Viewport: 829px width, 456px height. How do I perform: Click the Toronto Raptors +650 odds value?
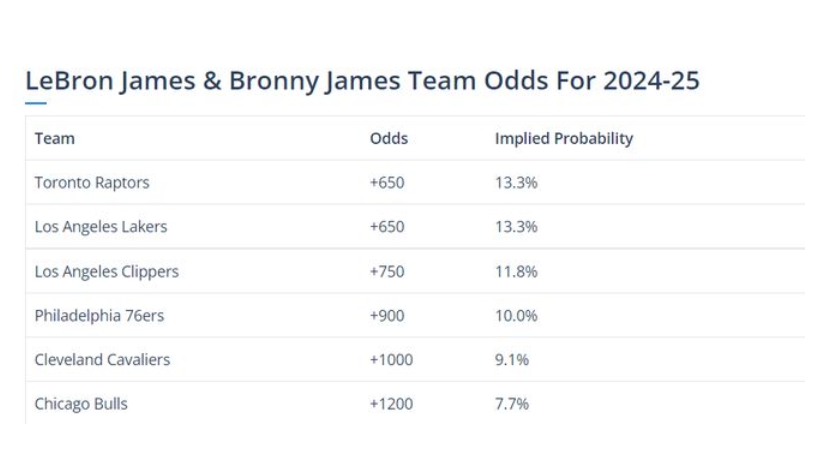(x=387, y=183)
